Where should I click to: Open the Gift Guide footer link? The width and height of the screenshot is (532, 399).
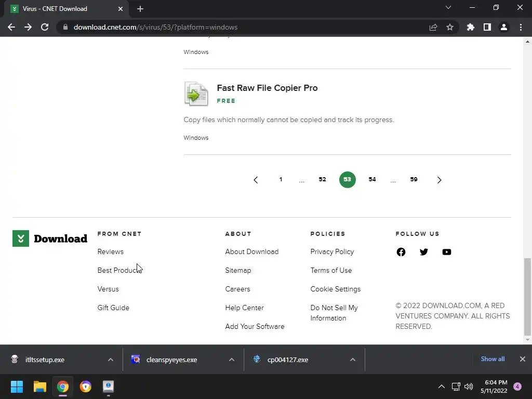click(x=113, y=308)
